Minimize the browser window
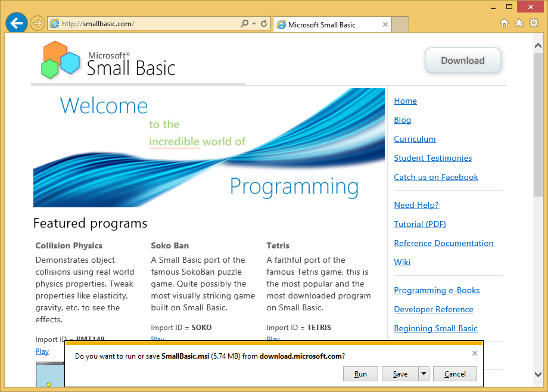The height and width of the screenshot is (392, 548). [493, 7]
